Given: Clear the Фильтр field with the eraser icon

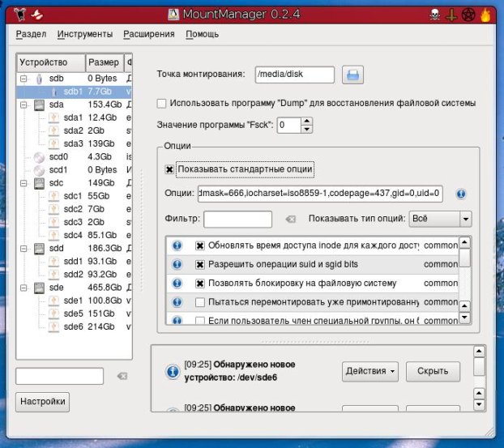Looking at the screenshot, I should (x=291, y=220).
